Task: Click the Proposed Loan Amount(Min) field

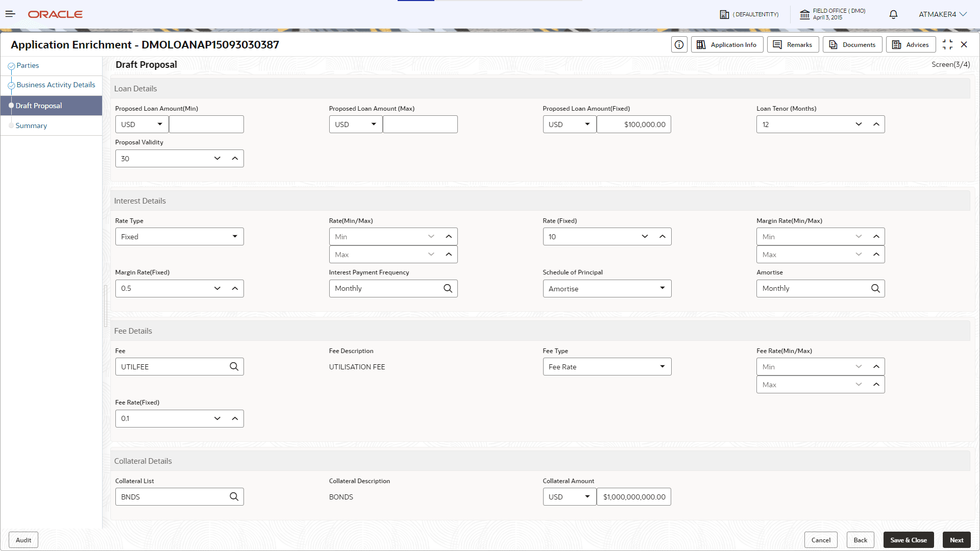Action: pos(206,124)
